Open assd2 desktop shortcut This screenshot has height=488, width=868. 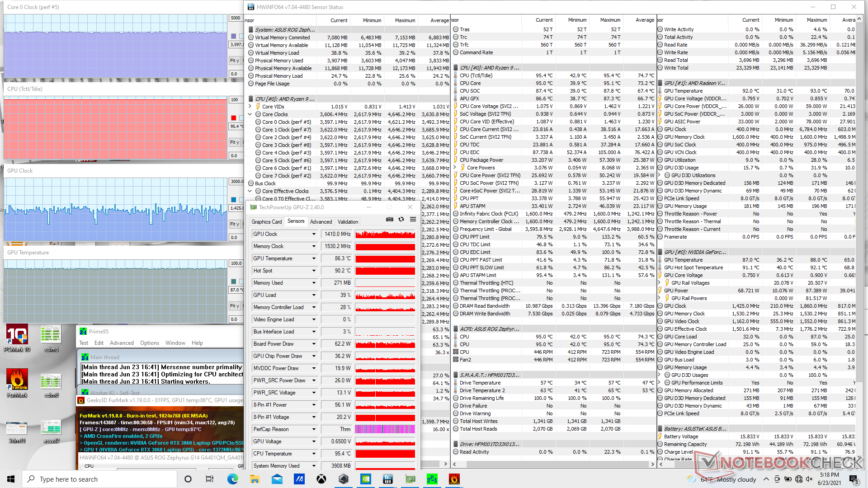click(51, 432)
